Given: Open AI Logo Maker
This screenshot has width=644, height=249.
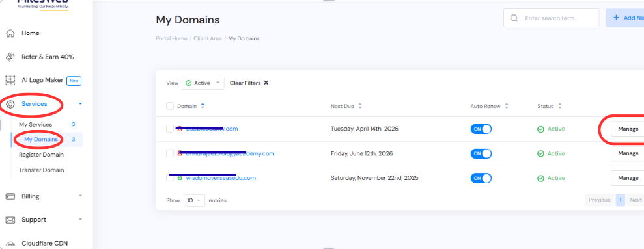Looking at the screenshot, I should click(42, 80).
